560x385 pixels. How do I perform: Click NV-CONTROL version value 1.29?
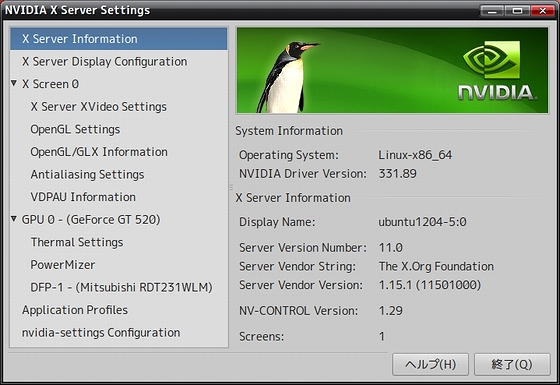pyautogui.click(x=391, y=311)
